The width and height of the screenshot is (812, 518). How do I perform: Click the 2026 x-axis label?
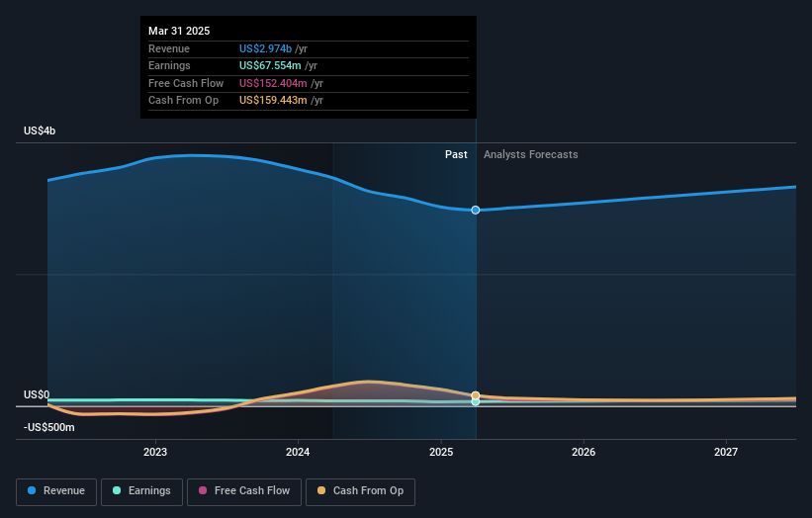click(x=584, y=452)
